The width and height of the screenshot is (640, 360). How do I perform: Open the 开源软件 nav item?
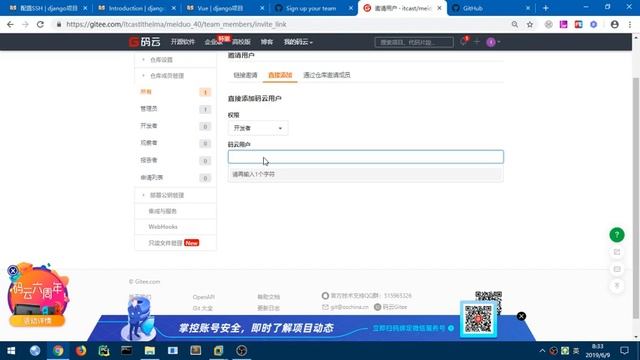pyautogui.click(x=182, y=42)
